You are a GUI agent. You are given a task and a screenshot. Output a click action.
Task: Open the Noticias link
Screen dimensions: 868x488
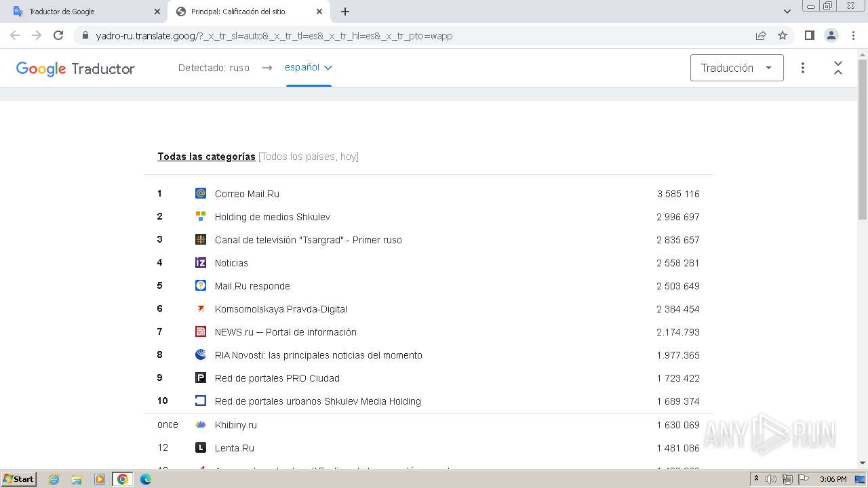tap(231, 263)
